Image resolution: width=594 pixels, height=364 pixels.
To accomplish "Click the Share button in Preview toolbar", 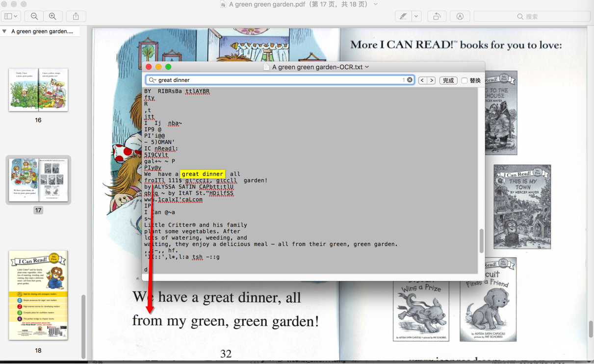I will coord(76,16).
